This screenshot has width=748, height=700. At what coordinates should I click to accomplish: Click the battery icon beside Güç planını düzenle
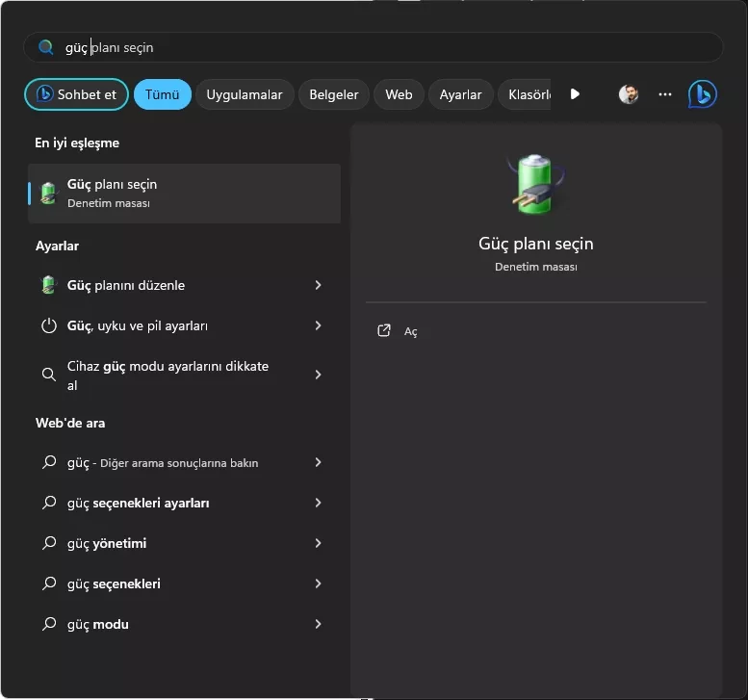[x=49, y=285]
